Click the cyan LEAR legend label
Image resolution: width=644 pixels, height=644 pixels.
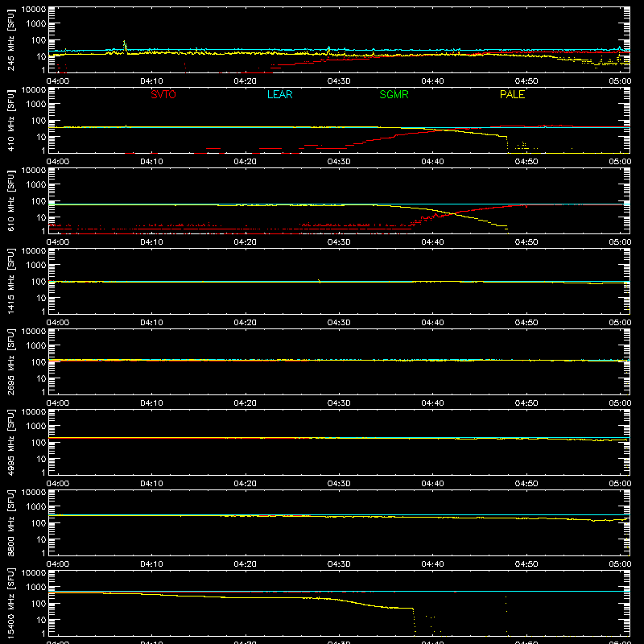click(279, 94)
